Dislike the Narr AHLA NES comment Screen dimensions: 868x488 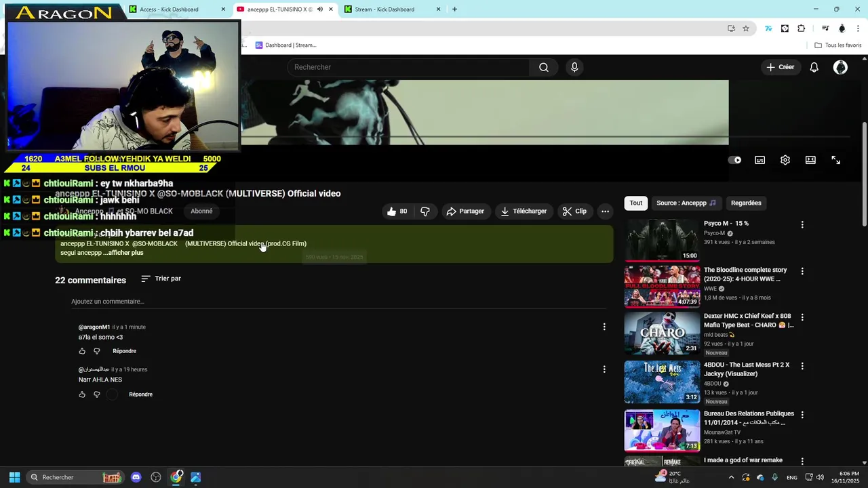(x=97, y=394)
